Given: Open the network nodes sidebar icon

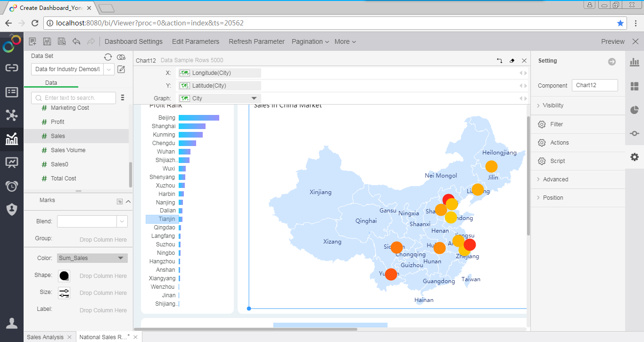Looking at the screenshot, I should click(12, 115).
